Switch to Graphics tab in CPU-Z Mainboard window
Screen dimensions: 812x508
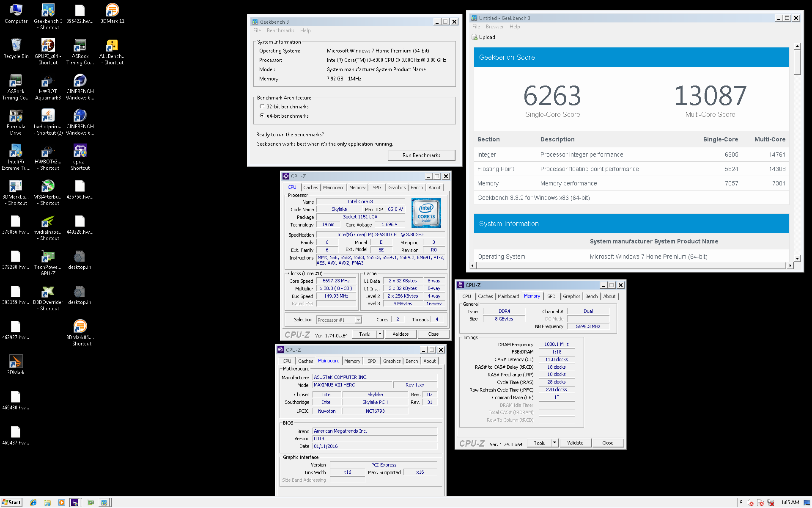392,361
